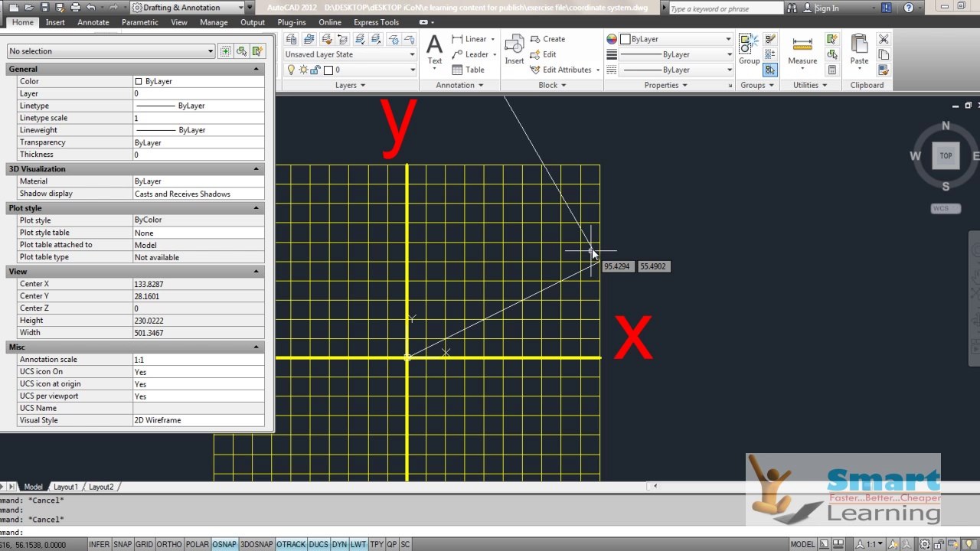Open the Insert ribbon tab
The height and width of the screenshot is (551, 980).
click(x=55, y=22)
